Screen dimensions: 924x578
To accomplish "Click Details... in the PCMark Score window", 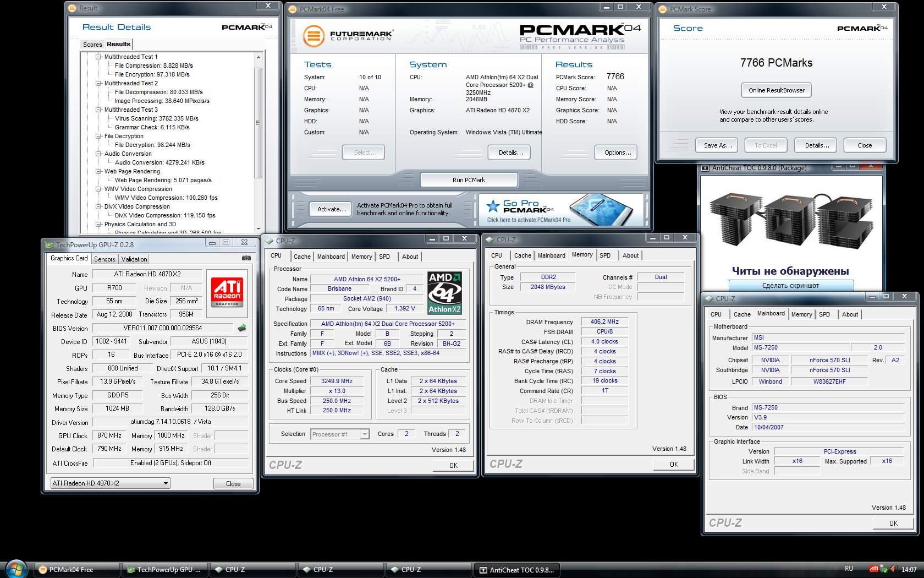I will 817,145.
